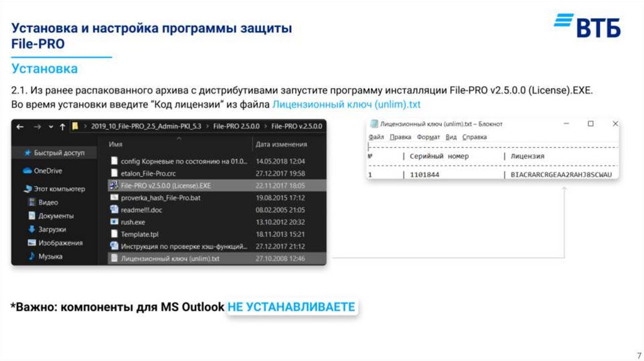Open the recent locations dropdown in Explorer

pos(50,127)
